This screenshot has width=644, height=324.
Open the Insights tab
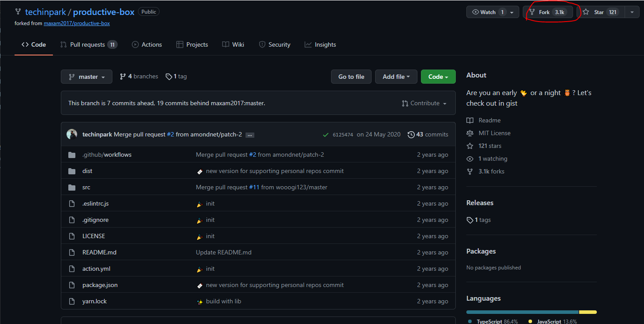click(x=320, y=44)
